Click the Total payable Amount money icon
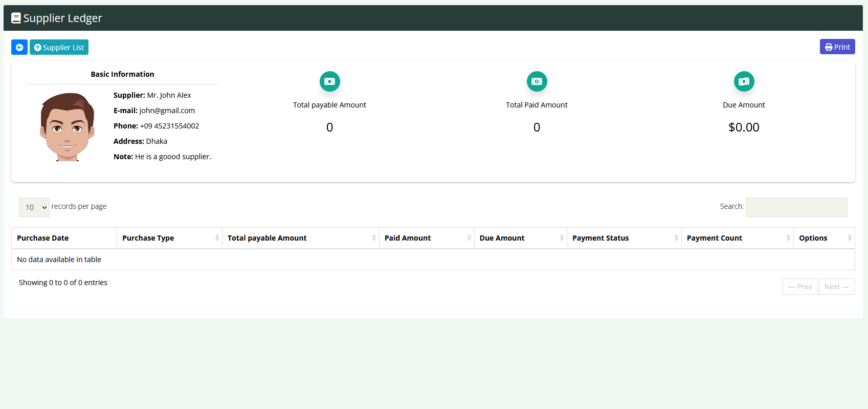 329,81
